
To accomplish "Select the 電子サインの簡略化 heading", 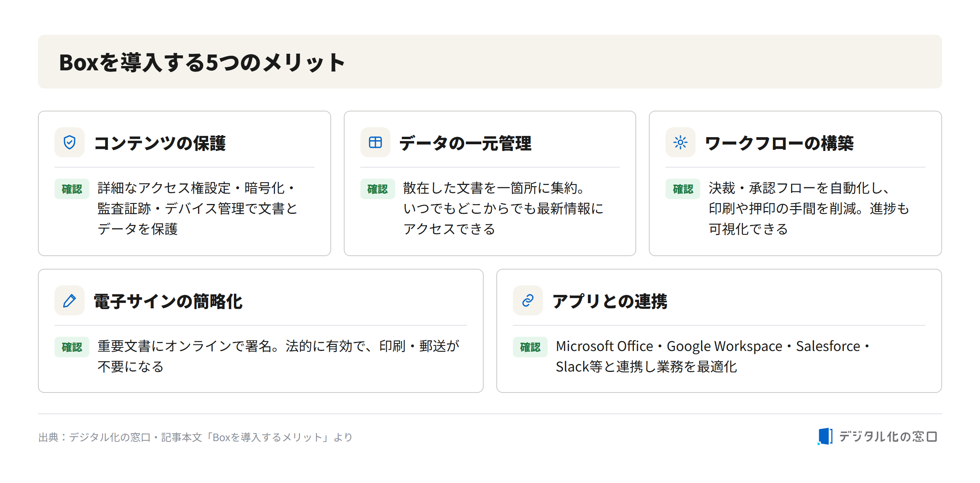I will click(168, 301).
